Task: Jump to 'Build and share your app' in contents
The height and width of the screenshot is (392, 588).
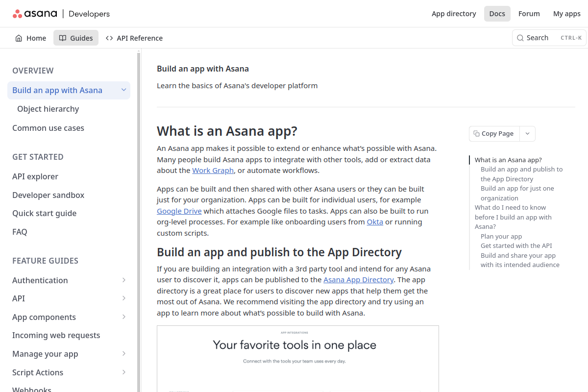Action: [x=520, y=260]
